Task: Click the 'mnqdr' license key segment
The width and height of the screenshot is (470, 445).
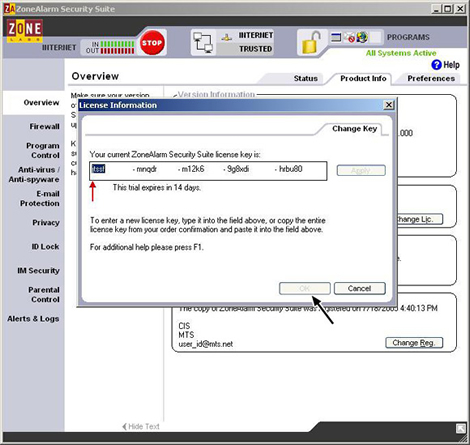Action: coord(146,169)
